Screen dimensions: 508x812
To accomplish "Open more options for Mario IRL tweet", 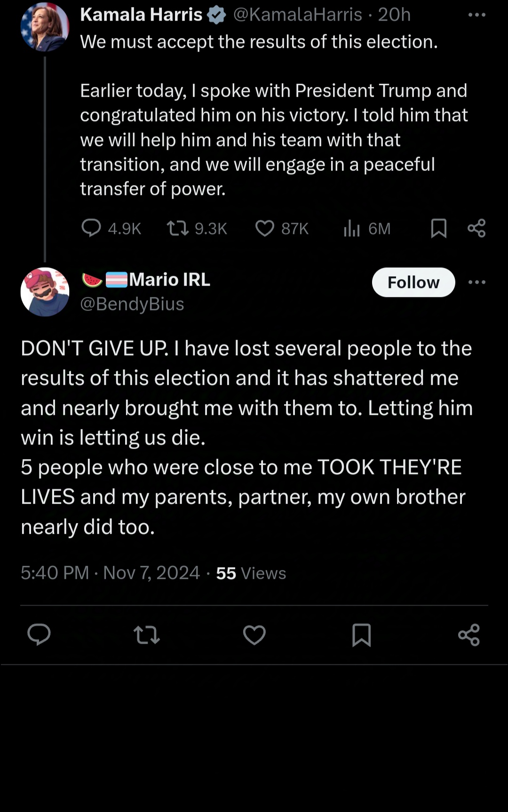I will coord(476,282).
